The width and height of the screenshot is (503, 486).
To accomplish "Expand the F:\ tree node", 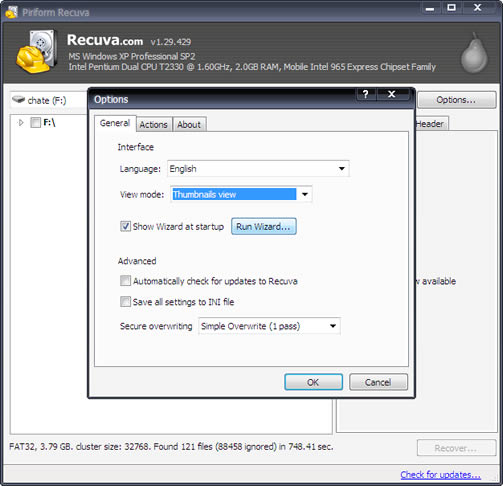I will pos(21,123).
